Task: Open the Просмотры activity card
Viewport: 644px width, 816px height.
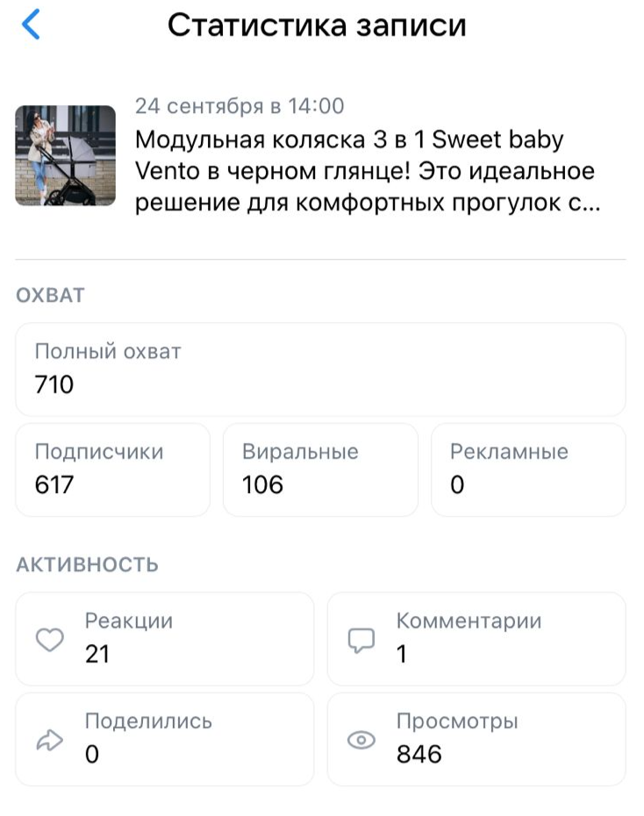Action: (476, 740)
